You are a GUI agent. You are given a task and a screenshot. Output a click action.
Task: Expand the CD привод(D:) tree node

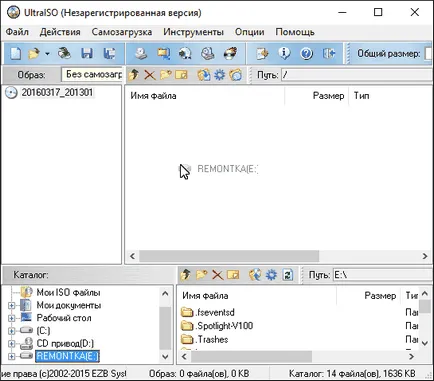[12, 343]
